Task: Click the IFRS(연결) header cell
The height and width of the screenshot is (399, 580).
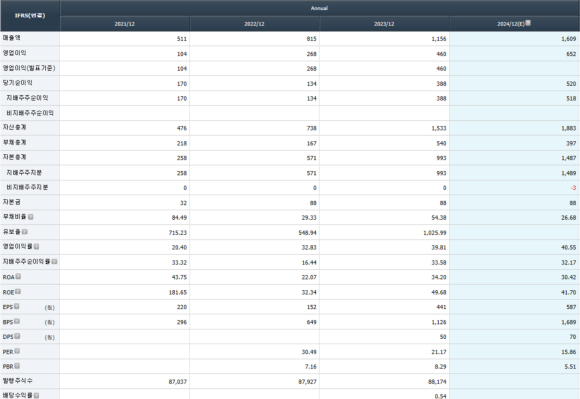Action: (x=30, y=16)
